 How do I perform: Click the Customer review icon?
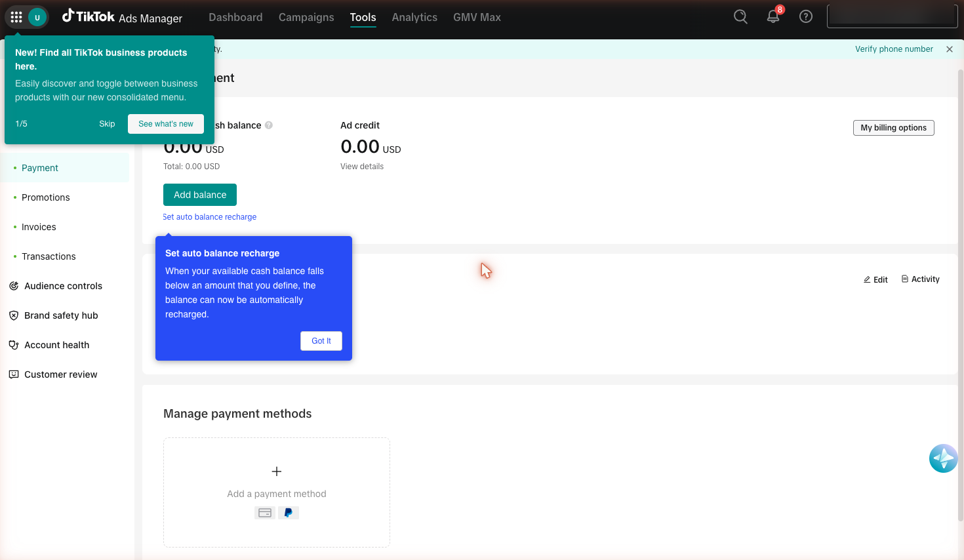coord(14,374)
